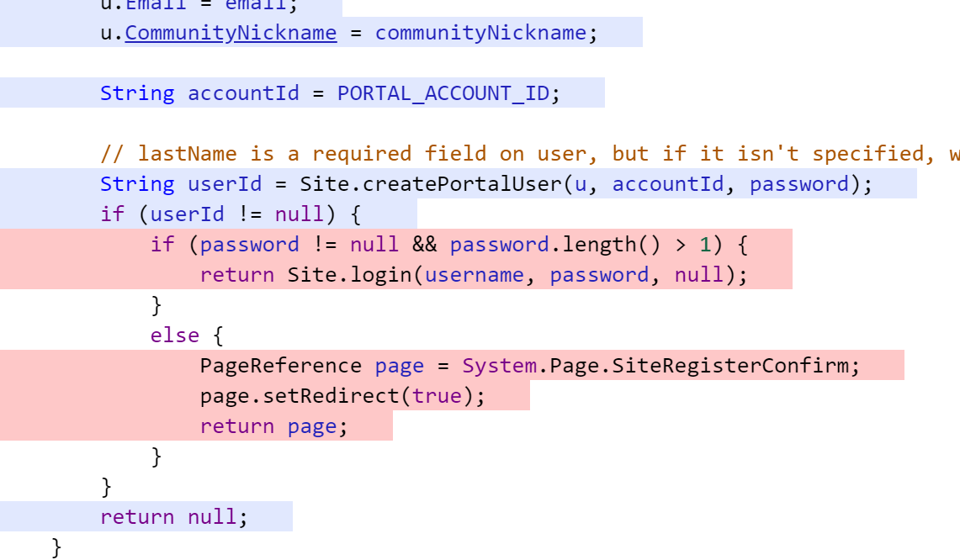The image size is (960, 560).
Task: Select the return null statement
Action: 172,516
